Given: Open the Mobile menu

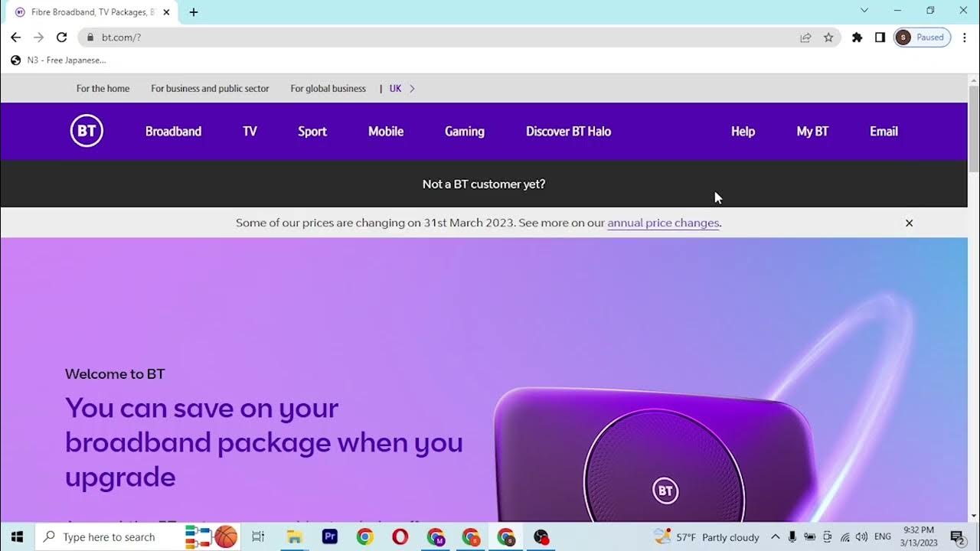Looking at the screenshot, I should click(x=386, y=132).
